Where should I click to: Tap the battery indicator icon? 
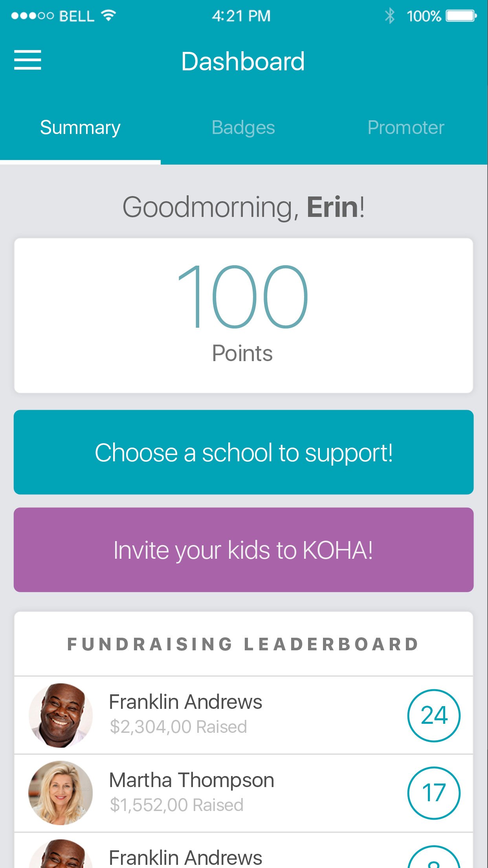click(461, 16)
